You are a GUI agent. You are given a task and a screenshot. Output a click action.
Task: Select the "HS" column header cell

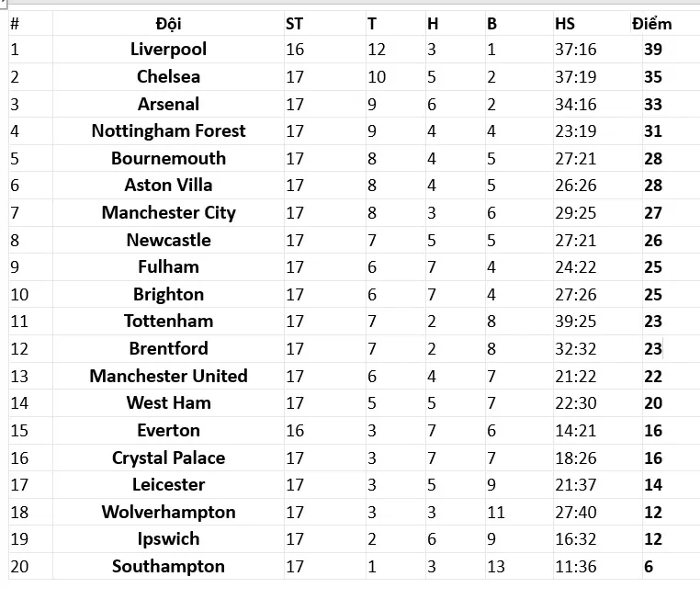pyautogui.click(x=565, y=24)
